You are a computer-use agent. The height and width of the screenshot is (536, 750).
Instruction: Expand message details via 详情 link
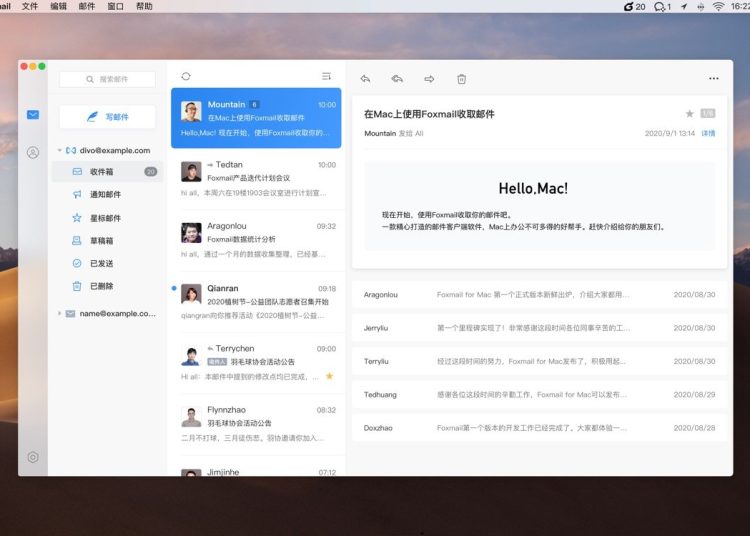708,133
